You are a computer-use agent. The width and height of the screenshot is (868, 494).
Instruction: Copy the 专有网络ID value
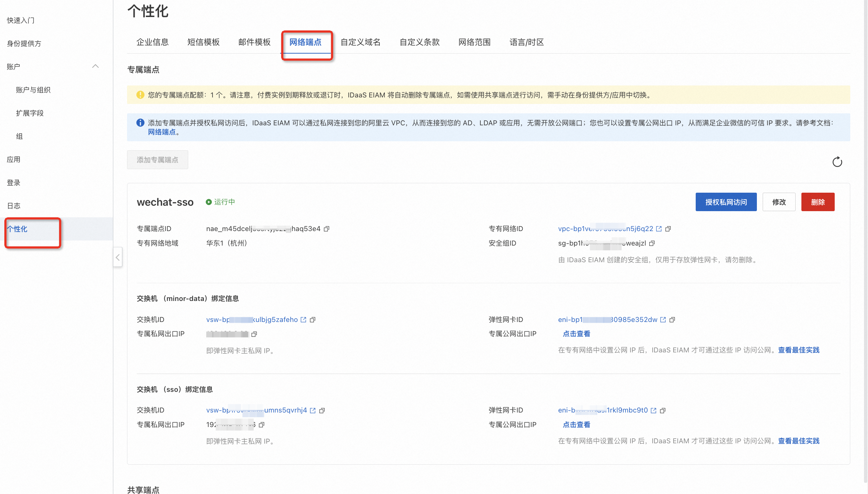(x=668, y=229)
